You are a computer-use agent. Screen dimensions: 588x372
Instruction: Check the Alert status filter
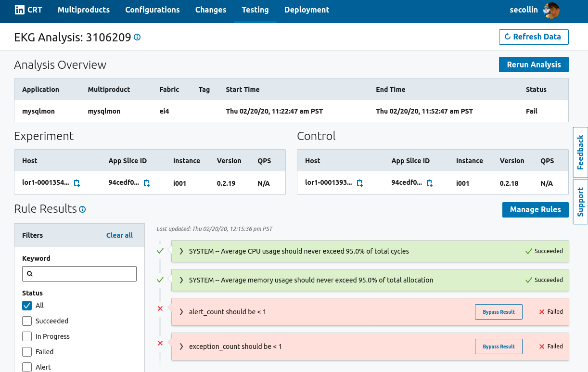[27, 367]
